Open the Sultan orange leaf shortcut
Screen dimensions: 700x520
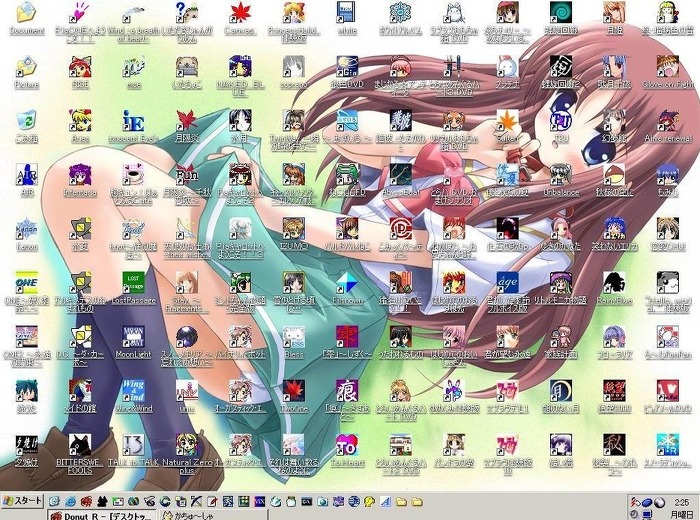point(508,121)
